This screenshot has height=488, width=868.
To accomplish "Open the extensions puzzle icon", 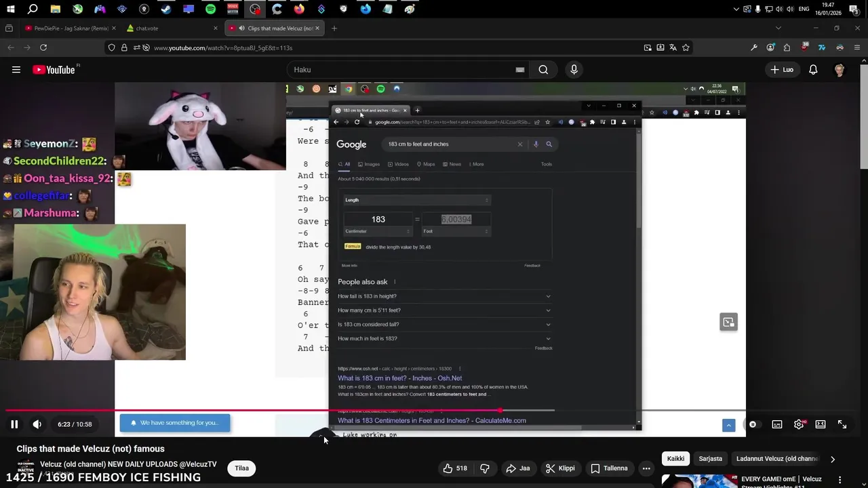I will point(787,47).
